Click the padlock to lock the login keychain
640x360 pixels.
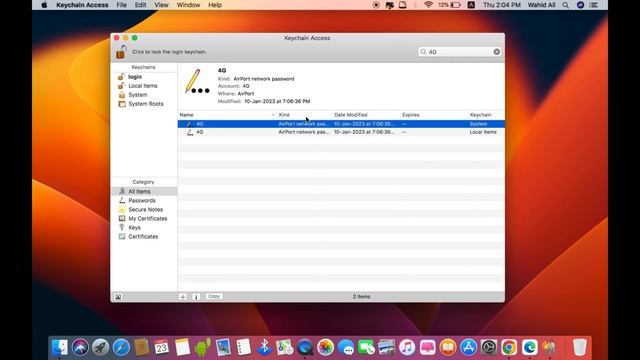[121, 52]
